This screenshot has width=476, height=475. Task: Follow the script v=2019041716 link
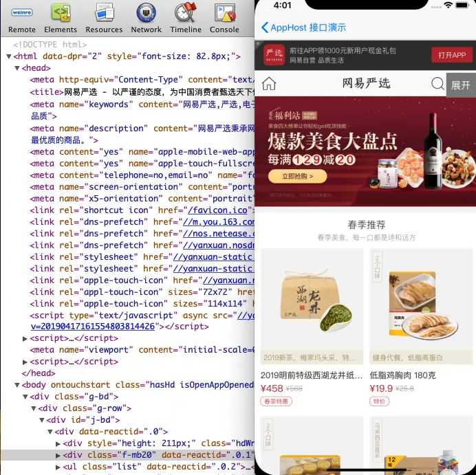tap(93, 327)
